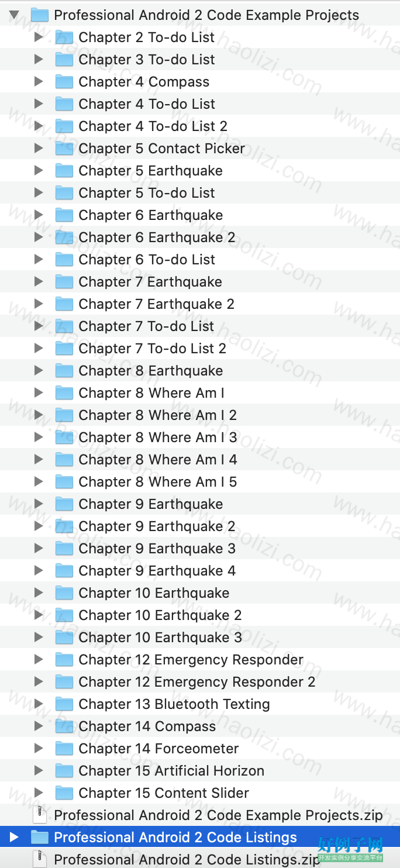The height and width of the screenshot is (868, 400).
Task: Click the Chapter 15 Artificial Horizon folder icon
Action: (64, 771)
